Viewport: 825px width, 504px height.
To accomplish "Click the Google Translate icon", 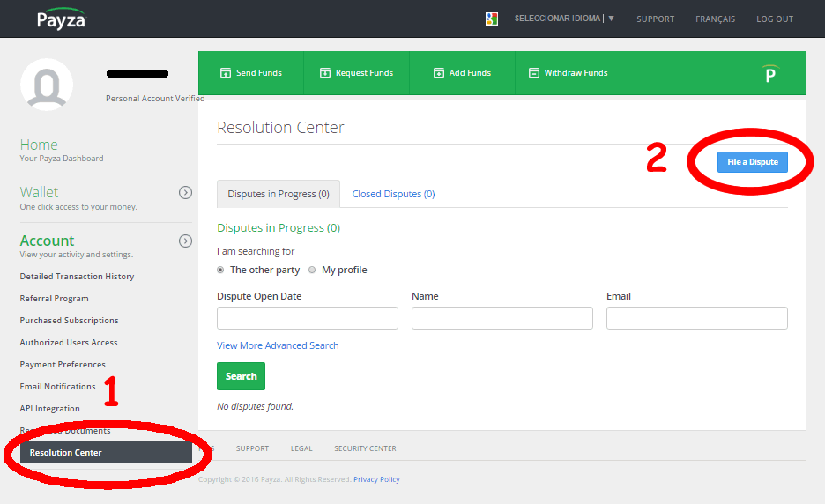I will click(492, 19).
